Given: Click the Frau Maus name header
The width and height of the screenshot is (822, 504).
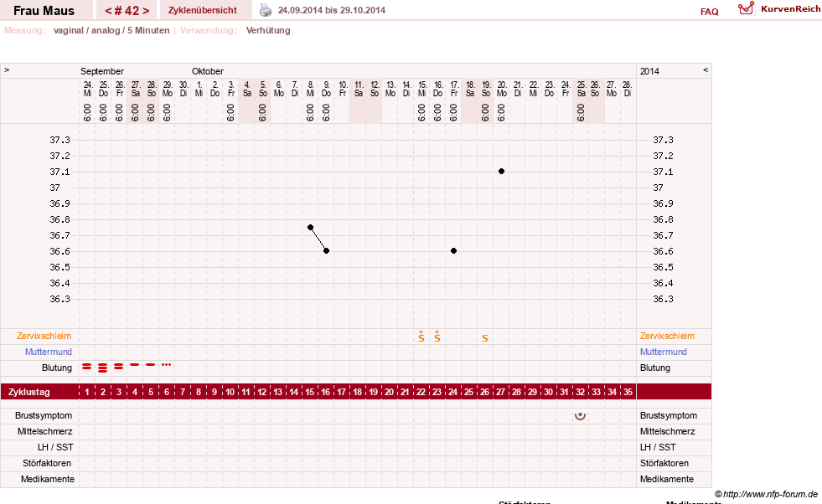Looking at the screenshot, I should [44, 11].
